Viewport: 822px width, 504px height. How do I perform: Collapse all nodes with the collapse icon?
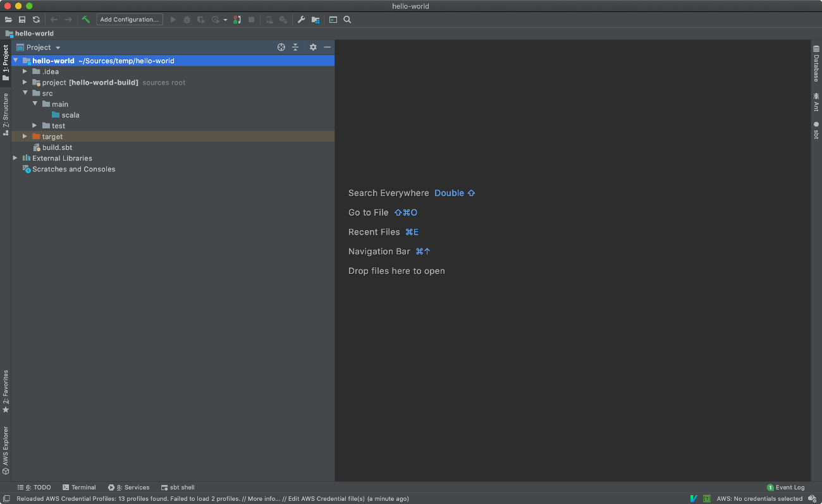point(295,47)
